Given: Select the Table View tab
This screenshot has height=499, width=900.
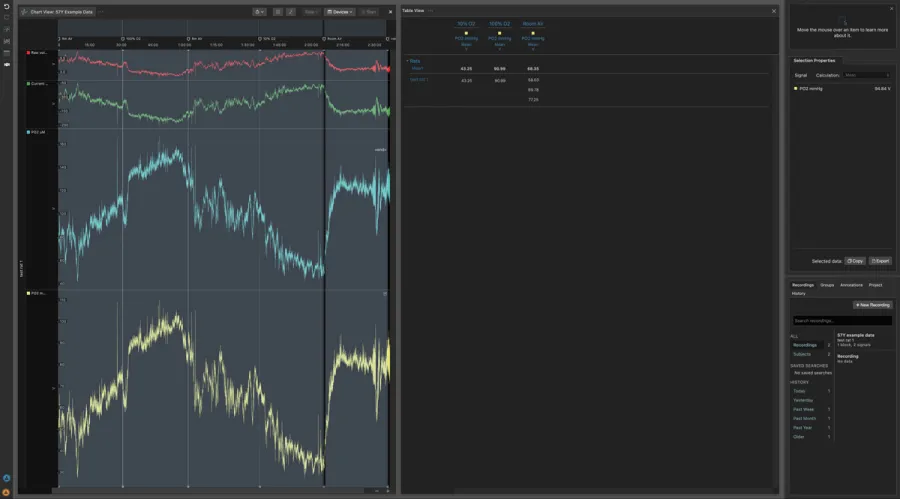Looking at the screenshot, I should [413, 10].
